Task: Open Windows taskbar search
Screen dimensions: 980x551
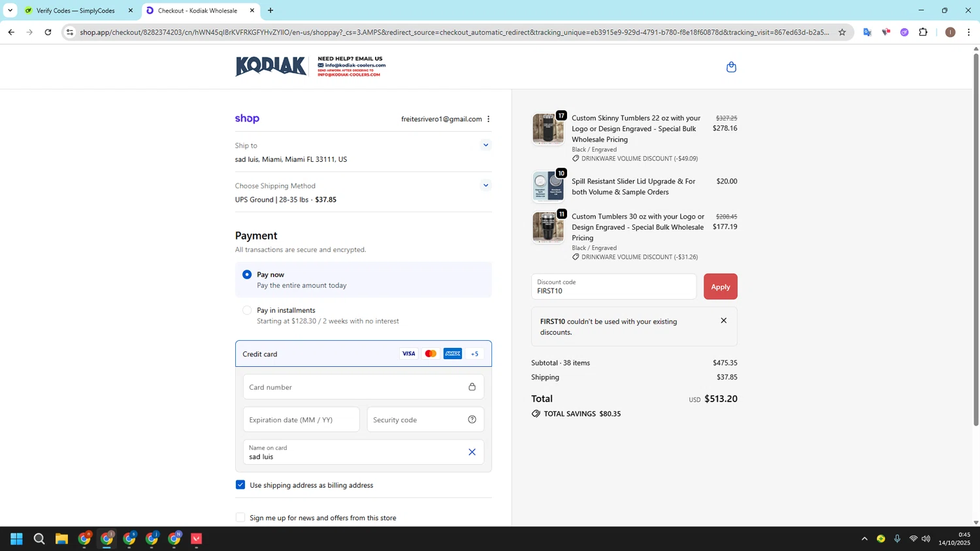Action: click(x=39, y=539)
